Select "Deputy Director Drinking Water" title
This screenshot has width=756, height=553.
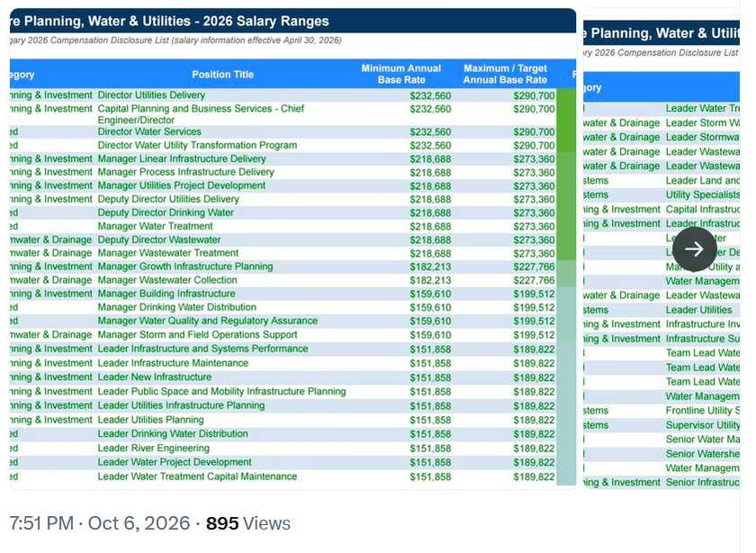click(166, 213)
